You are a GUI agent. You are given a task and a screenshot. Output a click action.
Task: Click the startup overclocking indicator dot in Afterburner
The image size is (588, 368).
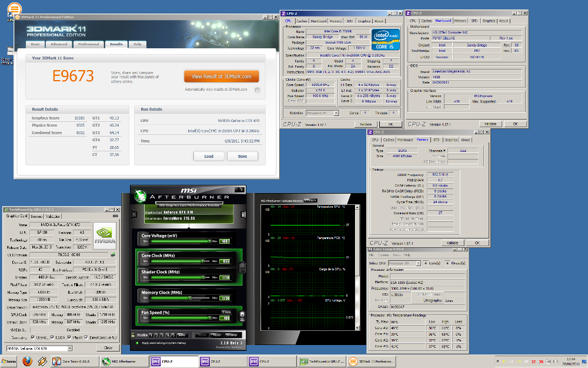click(x=137, y=343)
